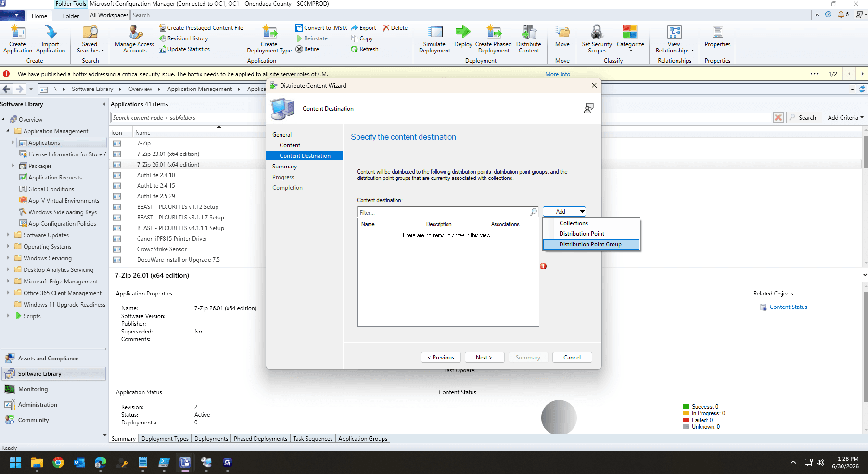Collapse the Application Management node

tap(8, 131)
